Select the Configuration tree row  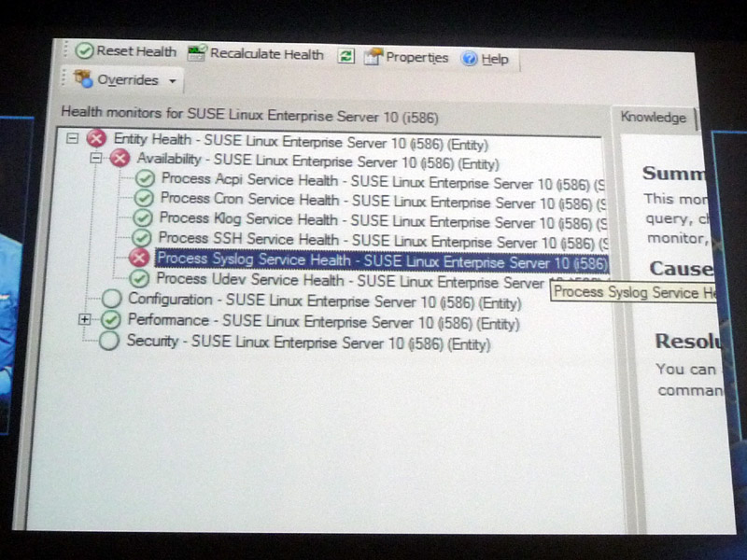(x=324, y=301)
